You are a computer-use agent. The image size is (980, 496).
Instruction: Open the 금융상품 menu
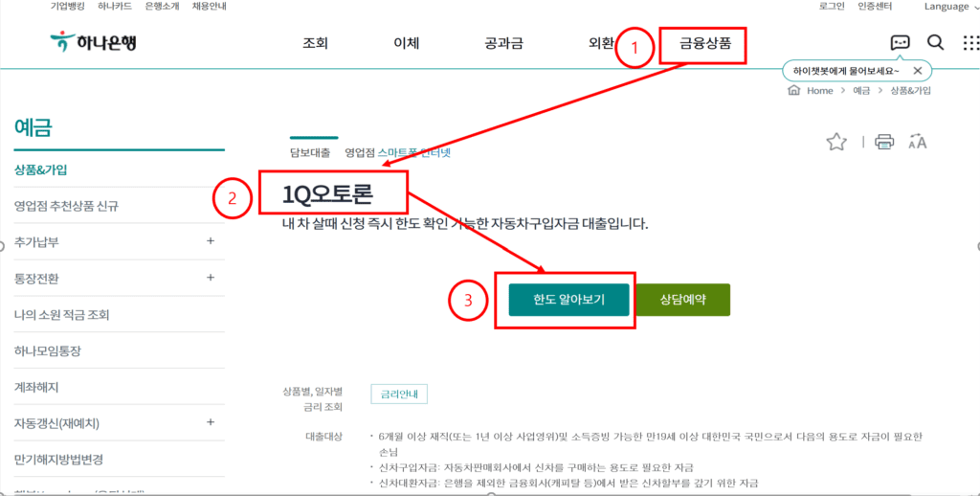coord(705,44)
